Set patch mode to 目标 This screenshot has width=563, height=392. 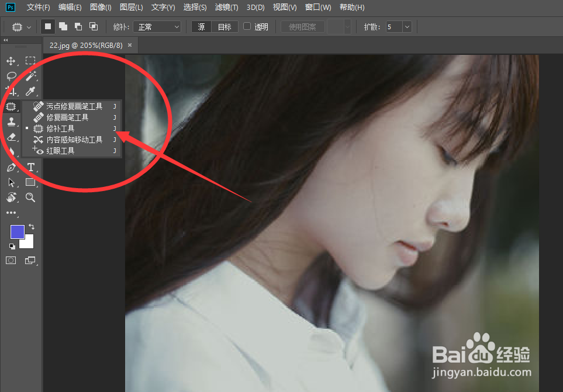click(224, 27)
